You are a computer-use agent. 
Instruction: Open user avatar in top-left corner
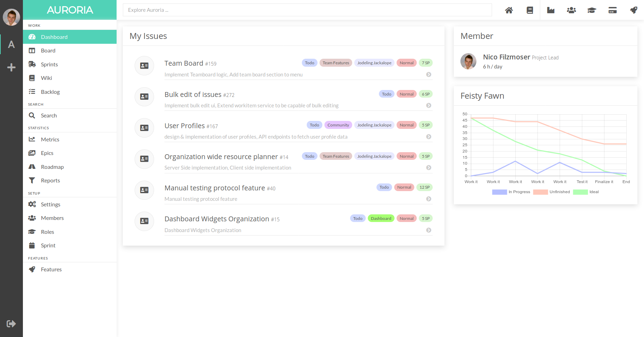[x=11, y=17]
